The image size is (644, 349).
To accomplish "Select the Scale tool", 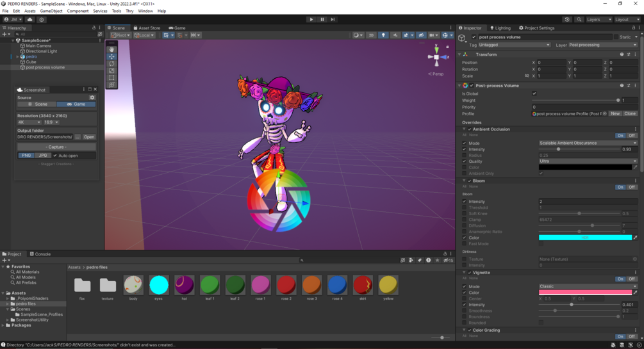I will point(111,70).
